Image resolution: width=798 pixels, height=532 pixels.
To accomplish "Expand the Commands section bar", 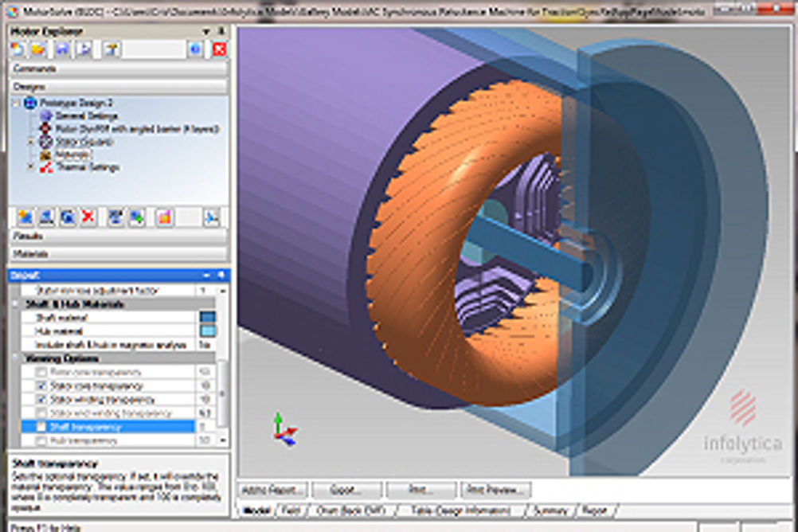I will pos(119,68).
